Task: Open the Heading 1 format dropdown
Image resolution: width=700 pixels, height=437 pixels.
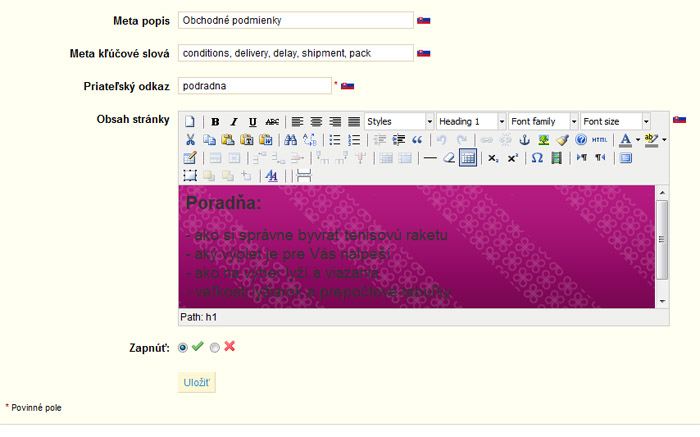Action: (471, 121)
